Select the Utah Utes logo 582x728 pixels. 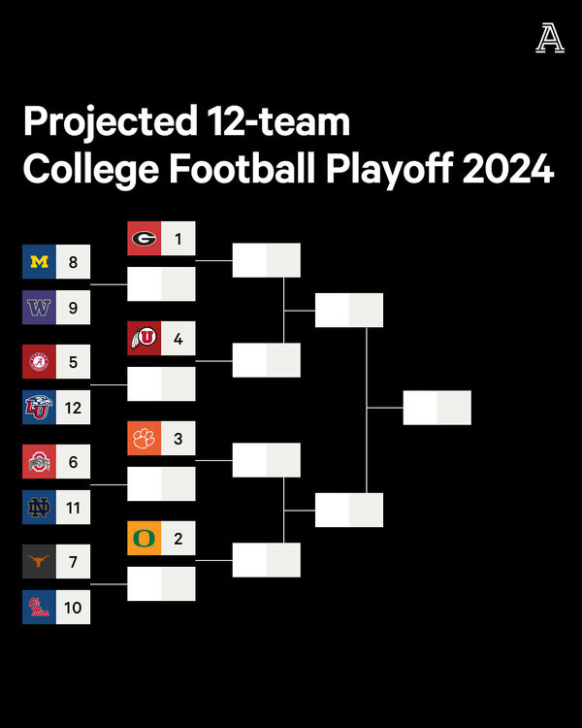coord(145,339)
